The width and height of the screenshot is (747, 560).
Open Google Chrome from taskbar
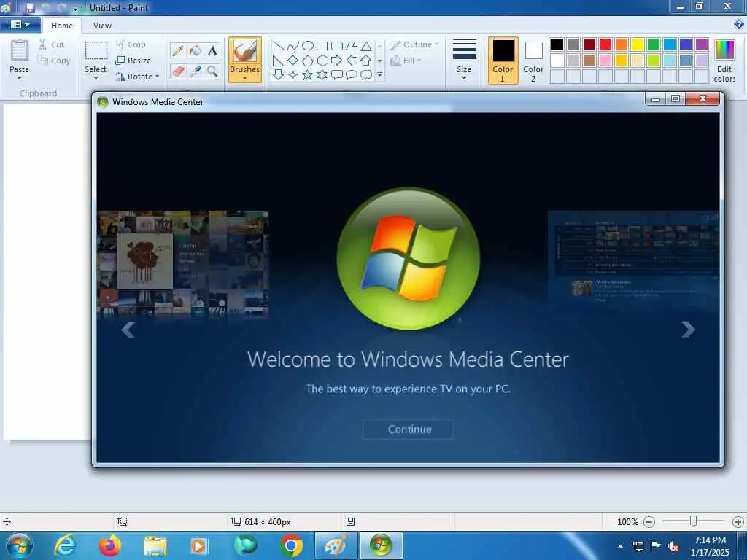point(291,545)
